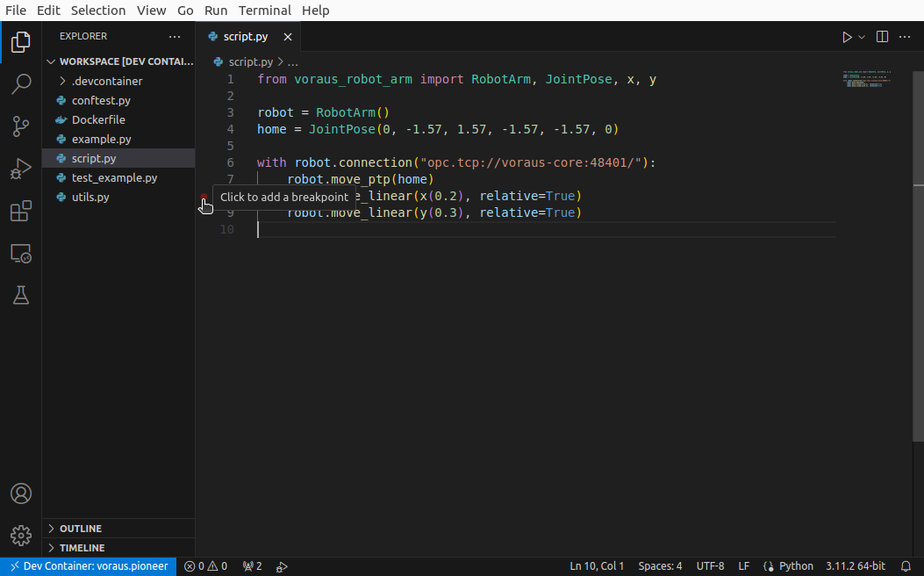The height and width of the screenshot is (576, 924).
Task: Open the Testing flask icon
Action: point(21,296)
